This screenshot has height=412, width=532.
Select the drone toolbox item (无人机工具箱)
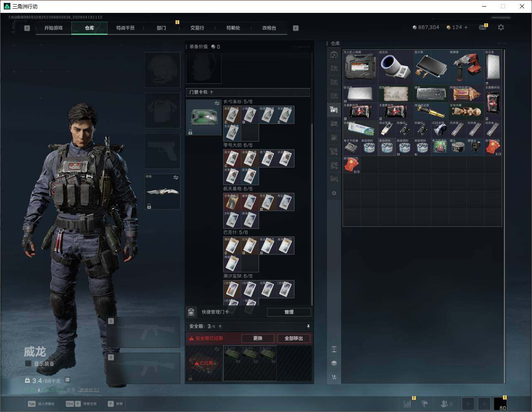(360, 67)
